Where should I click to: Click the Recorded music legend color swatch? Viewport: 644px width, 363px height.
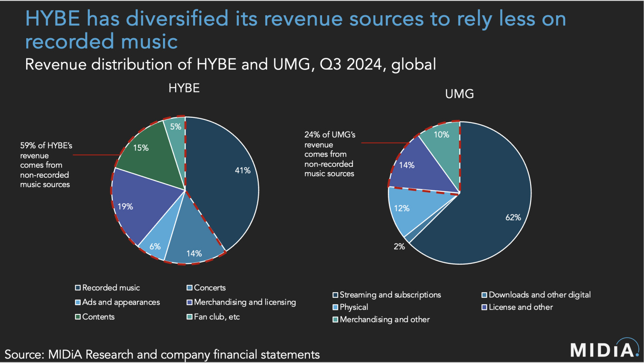[x=78, y=288]
